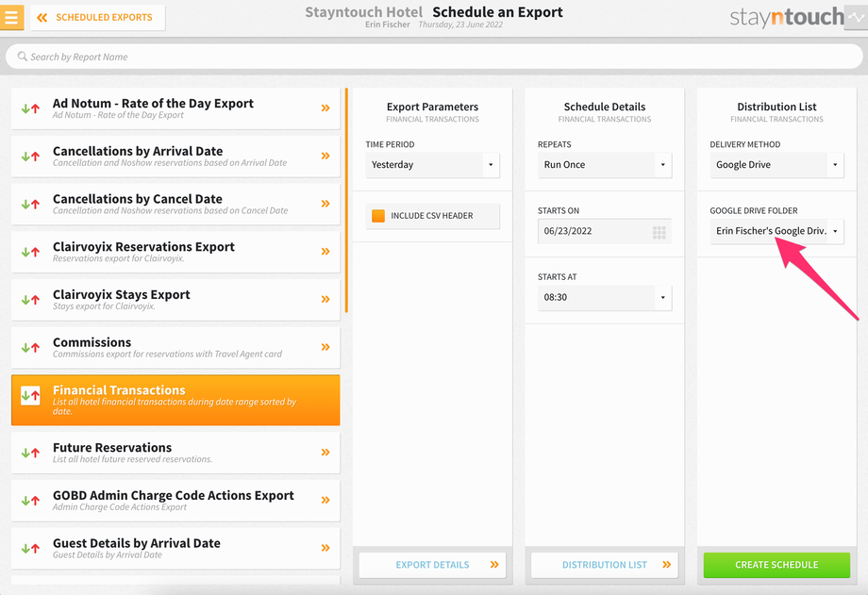The height and width of the screenshot is (595, 868).
Task: Expand Guest Details by Arrival Date chevron
Action: coord(325,548)
